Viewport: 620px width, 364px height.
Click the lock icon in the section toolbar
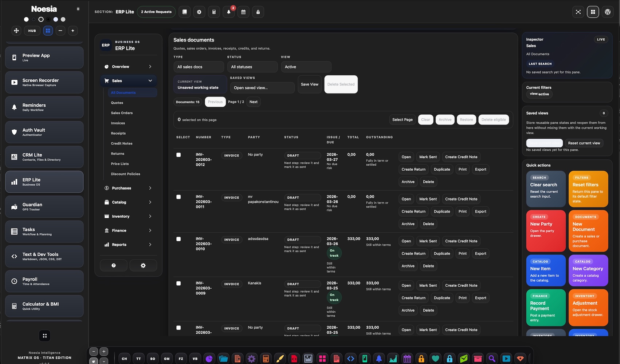(258, 12)
